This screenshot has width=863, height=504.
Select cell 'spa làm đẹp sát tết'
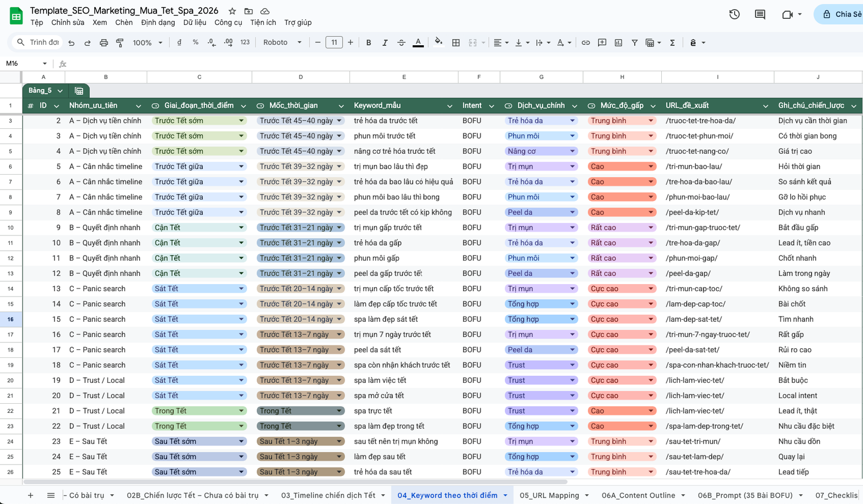tap(404, 319)
